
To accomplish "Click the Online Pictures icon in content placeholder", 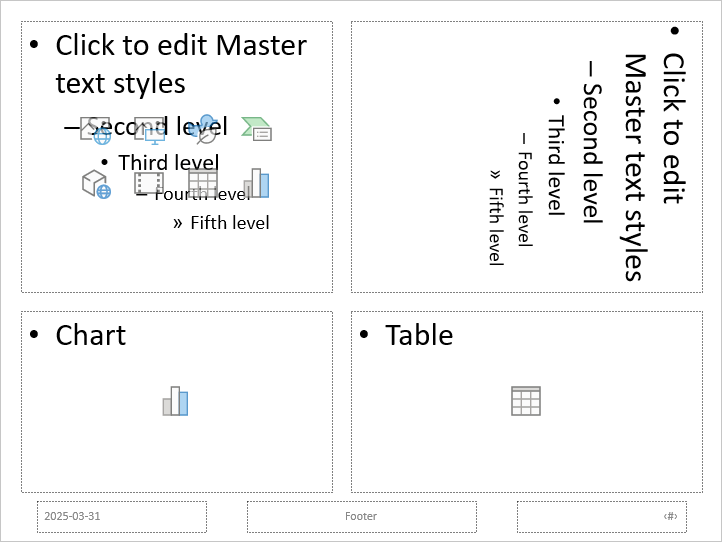I will 96,129.
